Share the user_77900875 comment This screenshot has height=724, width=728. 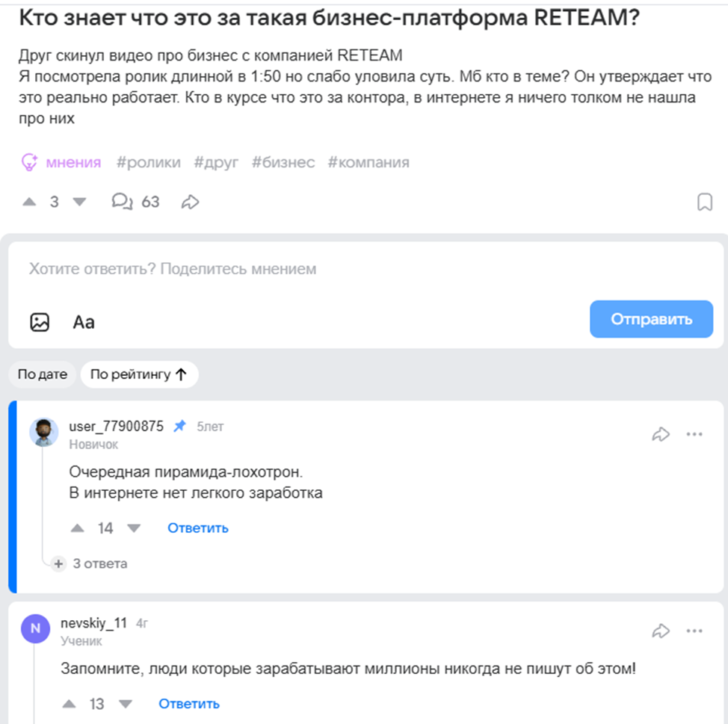tap(661, 434)
